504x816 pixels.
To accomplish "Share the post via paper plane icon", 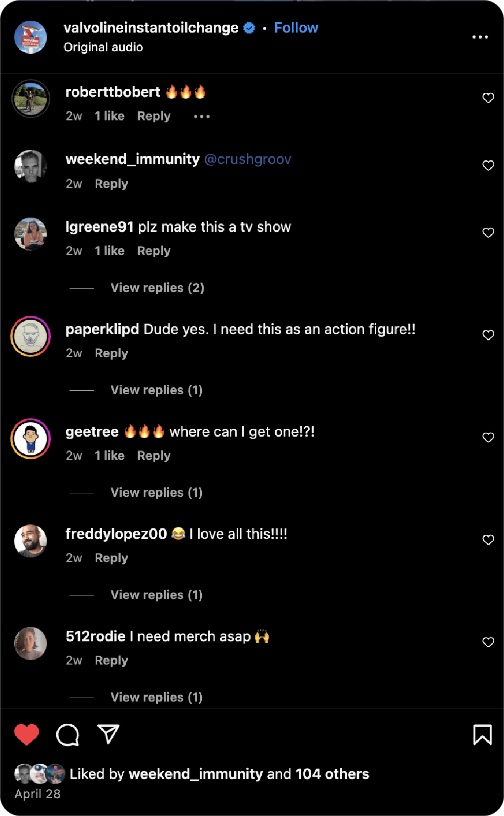I will click(x=108, y=734).
